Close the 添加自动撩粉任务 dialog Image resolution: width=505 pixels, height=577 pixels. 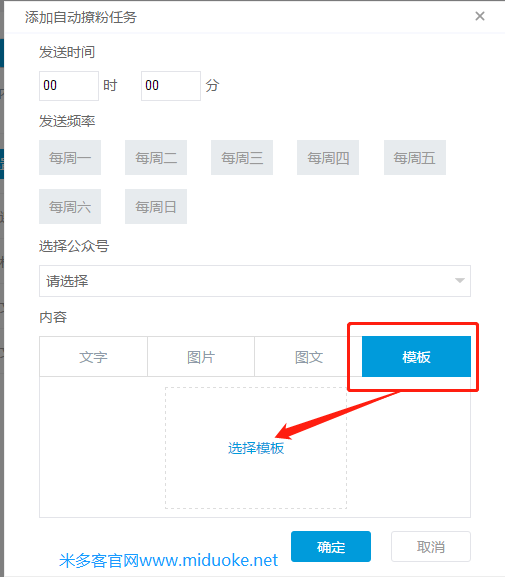[480, 16]
